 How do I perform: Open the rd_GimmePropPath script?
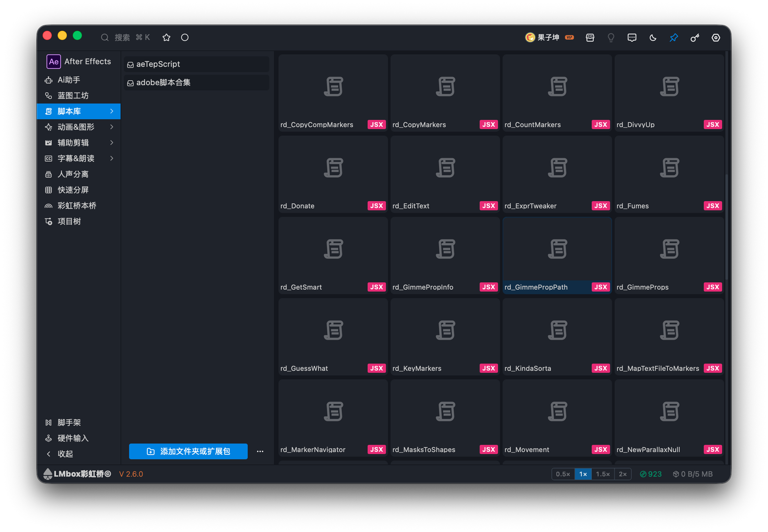point(557,256)
